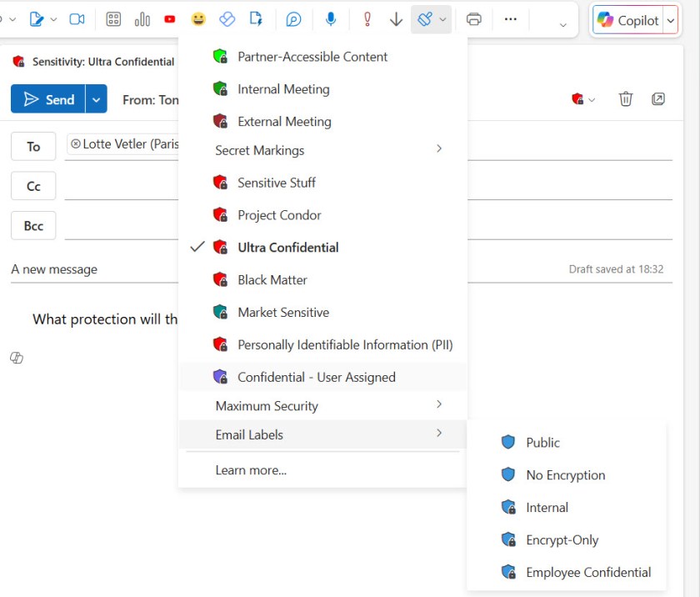This screenshot has height=597, width=700.
Task: Show the Bcc field
Action: pos(32,225)
